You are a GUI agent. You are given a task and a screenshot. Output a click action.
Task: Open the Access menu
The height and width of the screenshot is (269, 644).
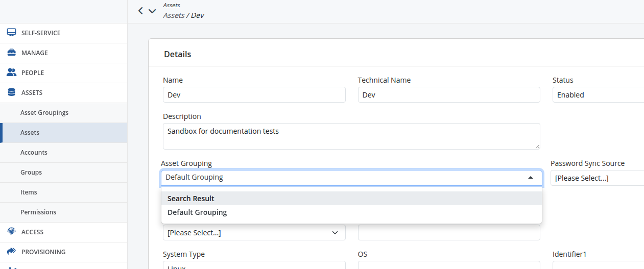pyautogui.click(x=63, y=232)
